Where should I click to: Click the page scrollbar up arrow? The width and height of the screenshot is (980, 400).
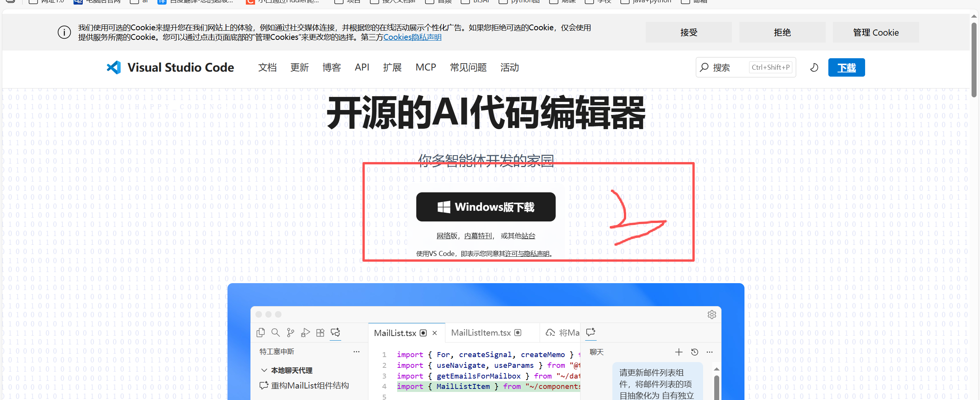coord(974,16)
